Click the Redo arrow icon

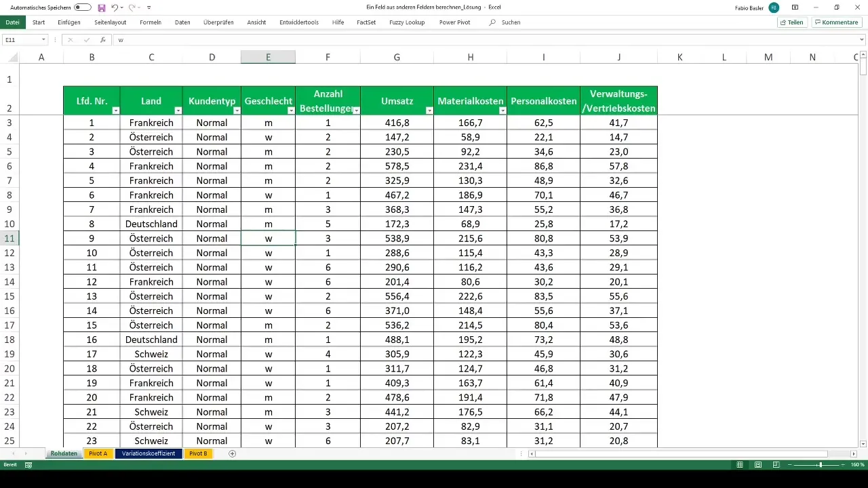point(132,7)
